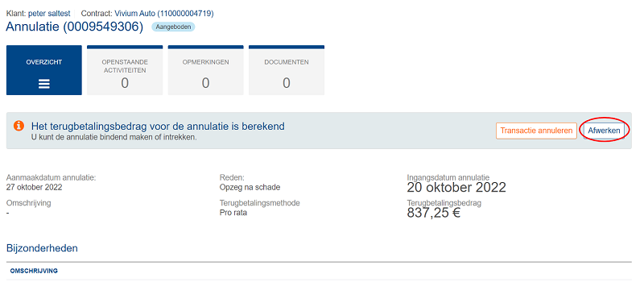Viewport: 644px width, 299px height.
Task: Click the Aangeboden status badge
Action: 173,27
